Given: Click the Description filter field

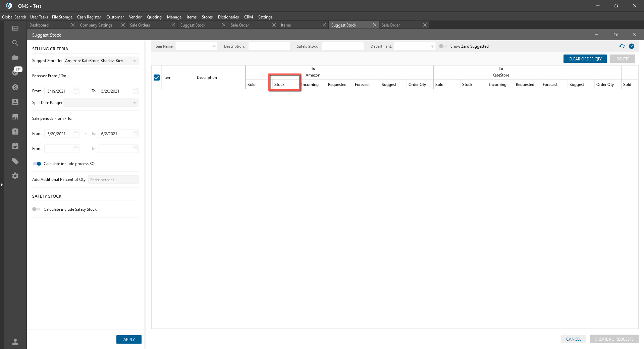Looking at the screenshot, I should [269, 46].
